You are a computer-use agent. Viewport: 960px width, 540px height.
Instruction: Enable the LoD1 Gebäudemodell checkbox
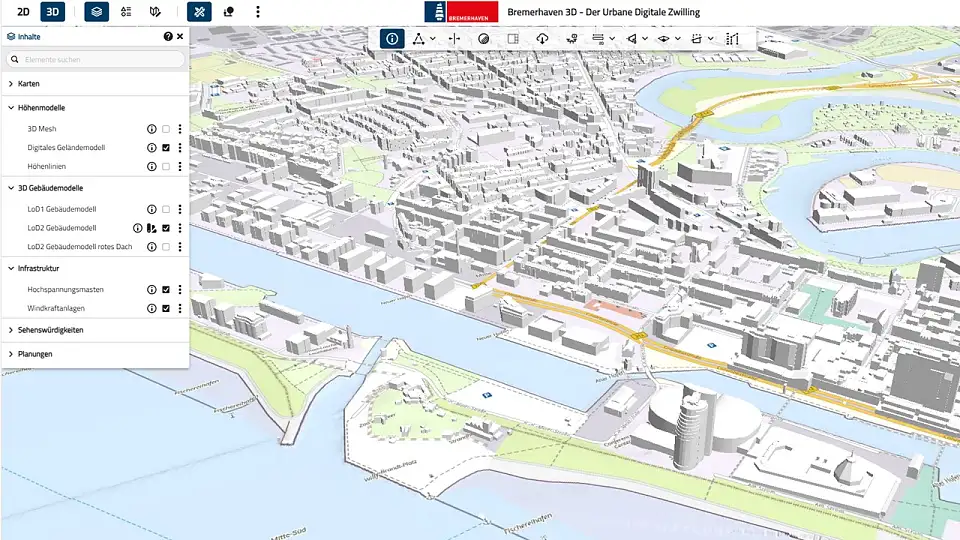tap(166, 209)
